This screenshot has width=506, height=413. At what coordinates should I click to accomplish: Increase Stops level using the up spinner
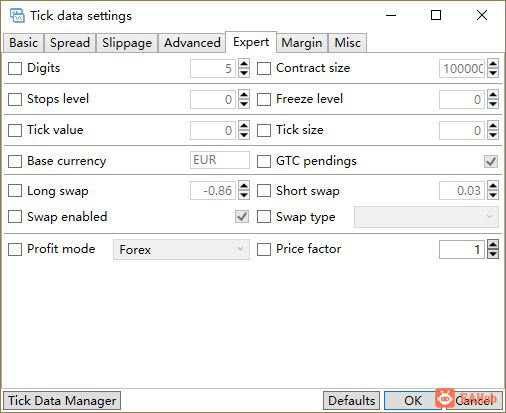244,95
